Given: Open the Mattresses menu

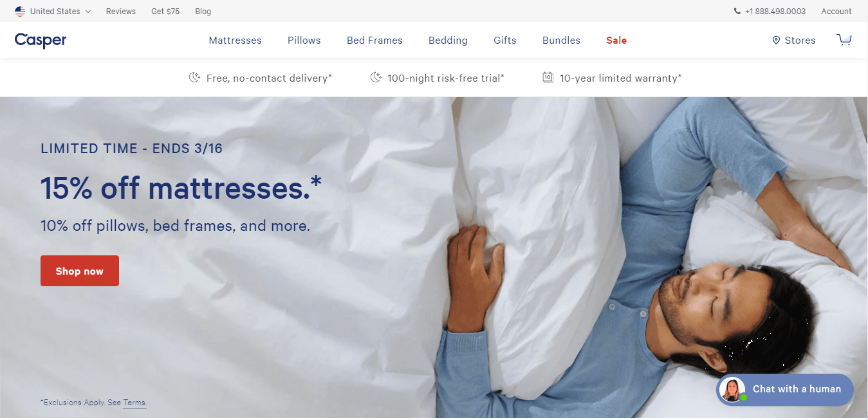Looking at the screenshot, I should tap(235, 41).
